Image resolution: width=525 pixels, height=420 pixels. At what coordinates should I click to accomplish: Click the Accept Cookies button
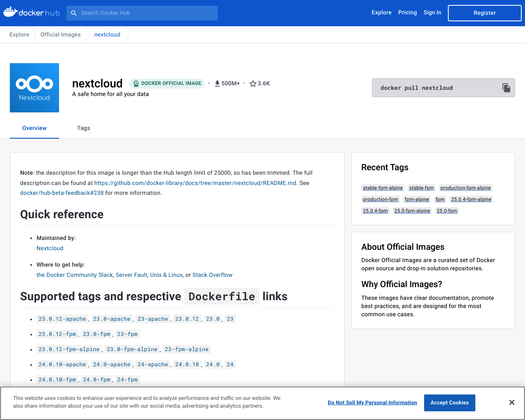click(x=450, y=403)
